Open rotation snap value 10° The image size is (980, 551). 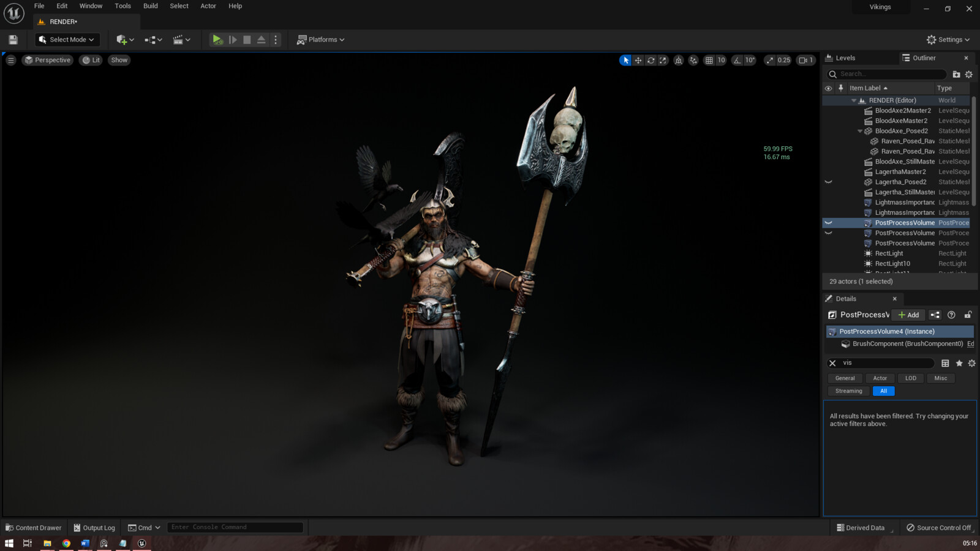tap(750, 60)
